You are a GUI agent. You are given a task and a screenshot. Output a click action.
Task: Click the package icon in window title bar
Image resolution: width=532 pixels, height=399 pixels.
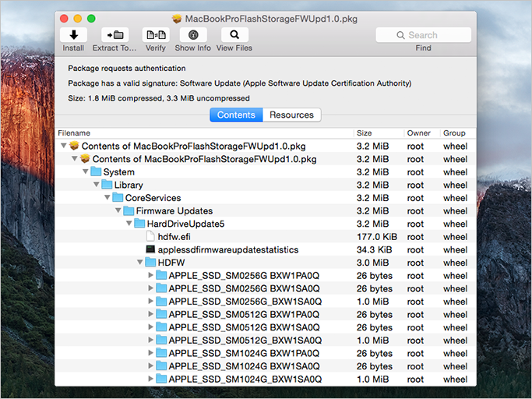point(177,19)
